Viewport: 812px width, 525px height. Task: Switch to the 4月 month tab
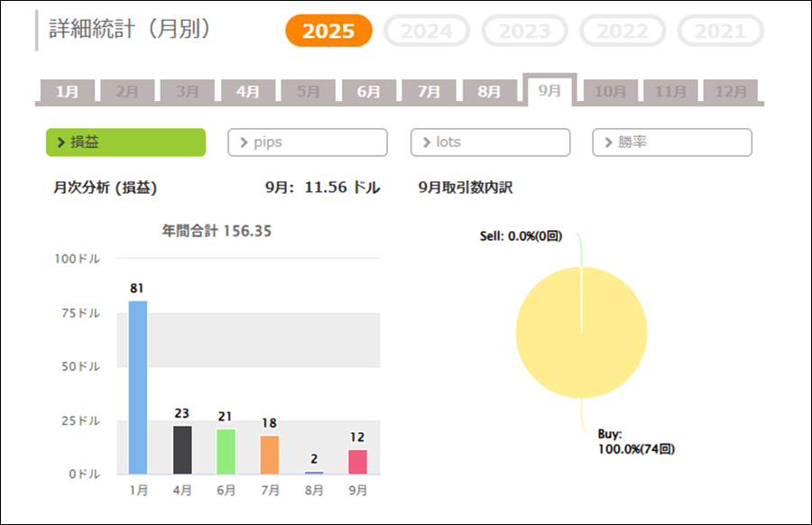point(248,91)
